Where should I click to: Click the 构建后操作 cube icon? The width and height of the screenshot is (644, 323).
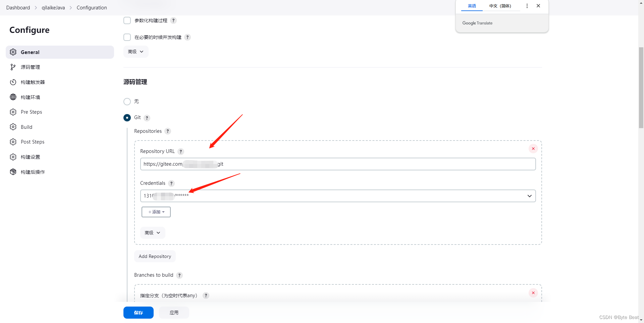pos(13,172)
